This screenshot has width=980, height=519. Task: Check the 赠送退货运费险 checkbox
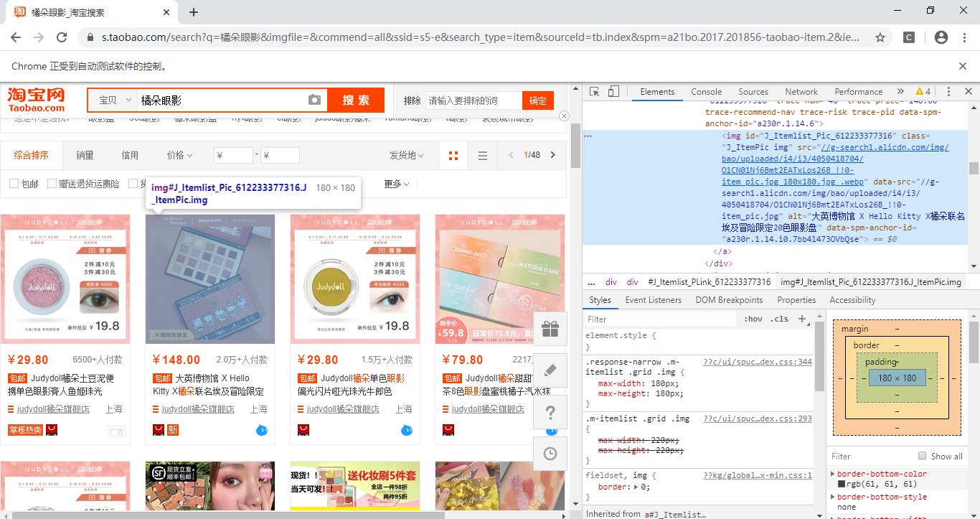pos(52,184)
